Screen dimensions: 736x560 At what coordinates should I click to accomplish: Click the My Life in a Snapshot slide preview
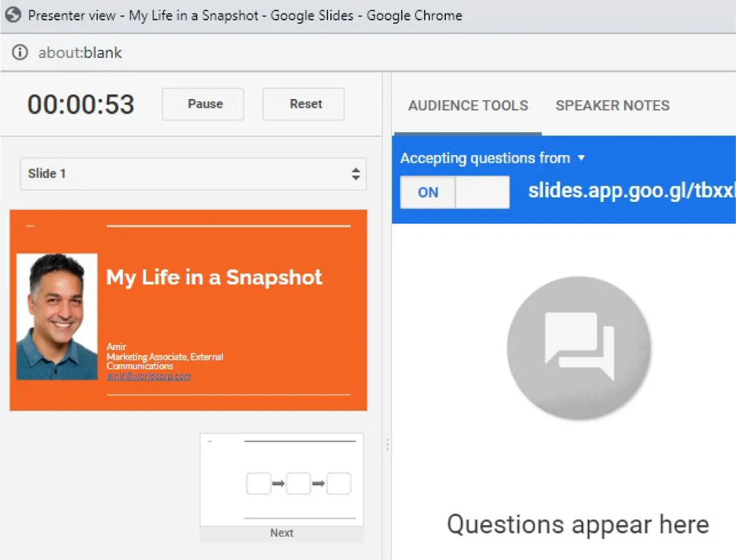(x=188, y=310)
